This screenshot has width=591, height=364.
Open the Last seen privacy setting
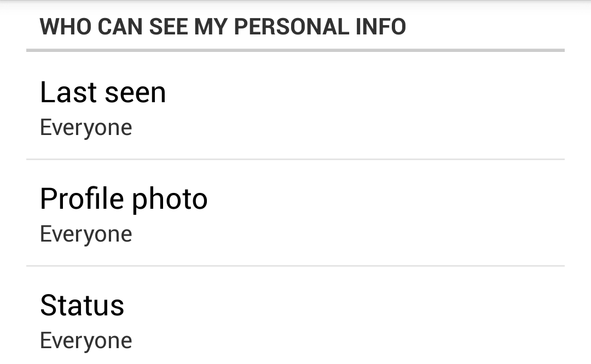click(296, 107)
